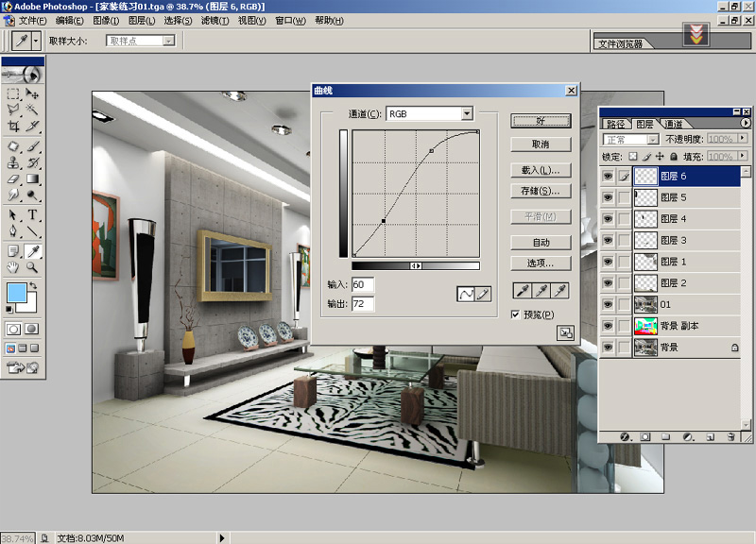Open the 取样大小 sample size dropdown
The width and height of the screenshot is (756, 544).
pyautogui.click(x=168, y=41)
